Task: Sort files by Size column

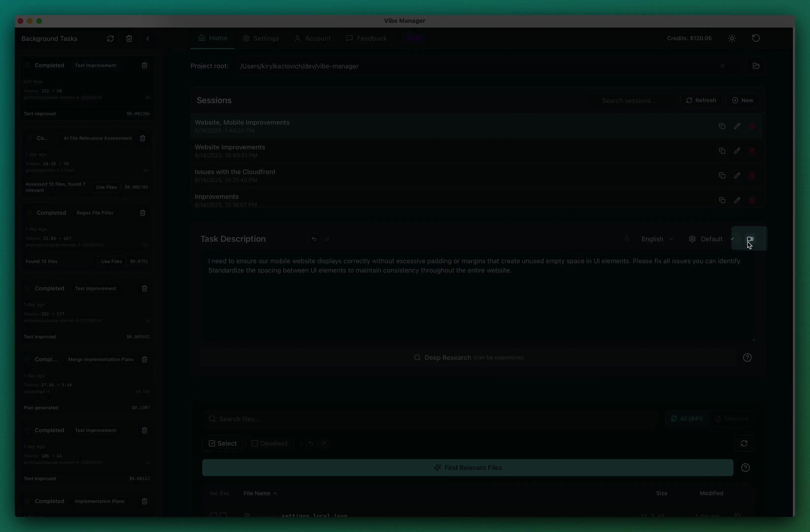Action: (x=661, y=493)
